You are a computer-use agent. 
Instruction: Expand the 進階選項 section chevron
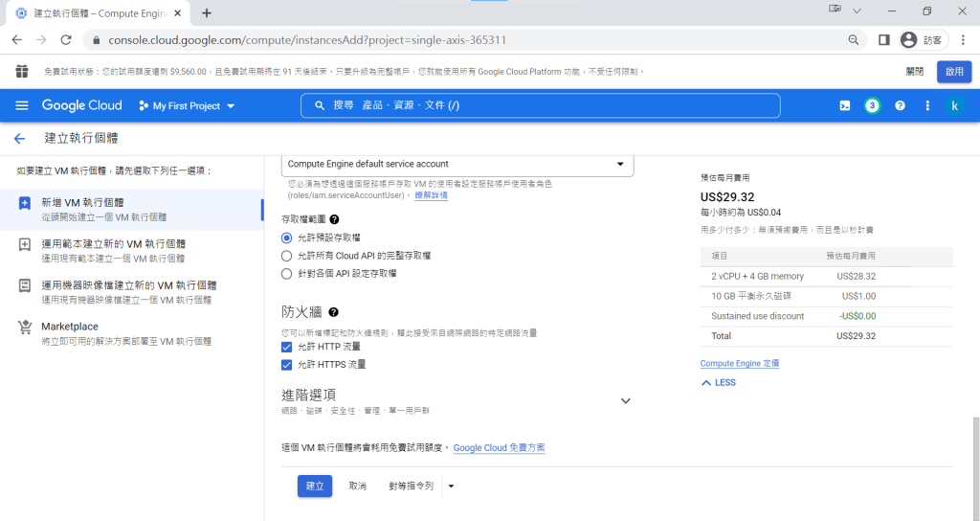(625, 401)
